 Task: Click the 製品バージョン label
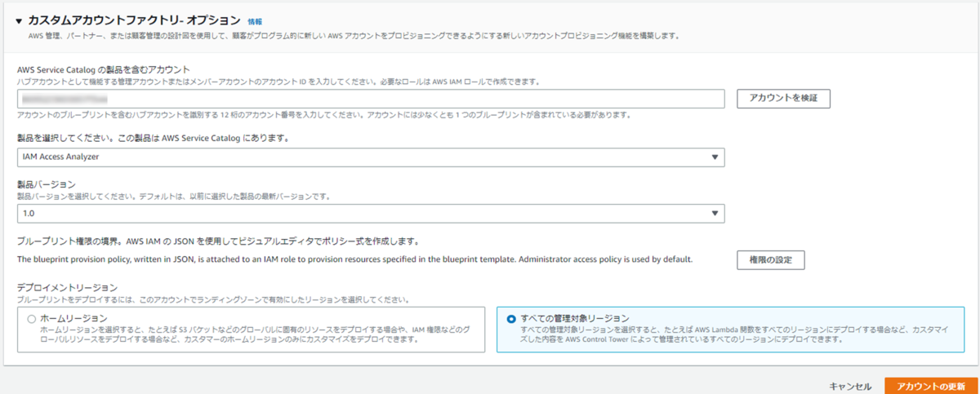(47, 184)
